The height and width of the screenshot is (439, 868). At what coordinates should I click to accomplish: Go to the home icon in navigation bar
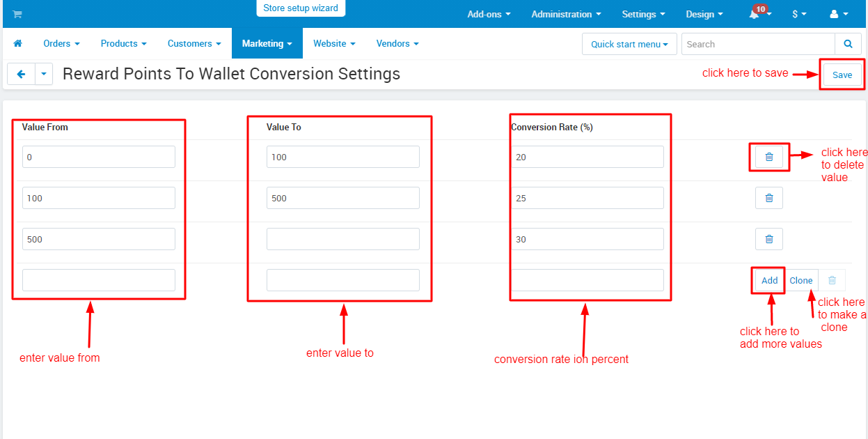(18, 43)
